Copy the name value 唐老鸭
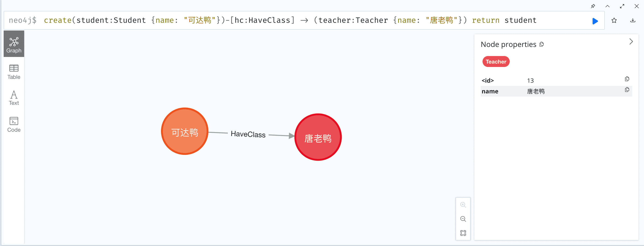This screenshot has height=246, width=644. pyautogui.click(x=627, y=90)
